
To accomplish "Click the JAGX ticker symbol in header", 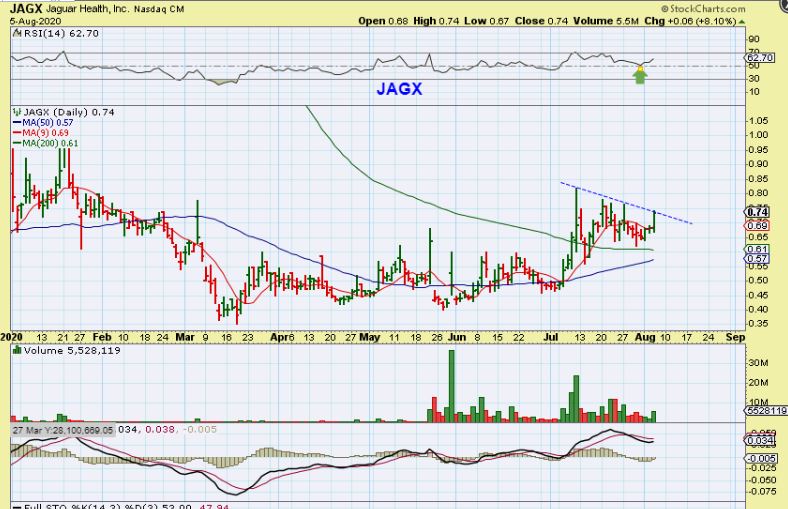I will click(26, 9).
